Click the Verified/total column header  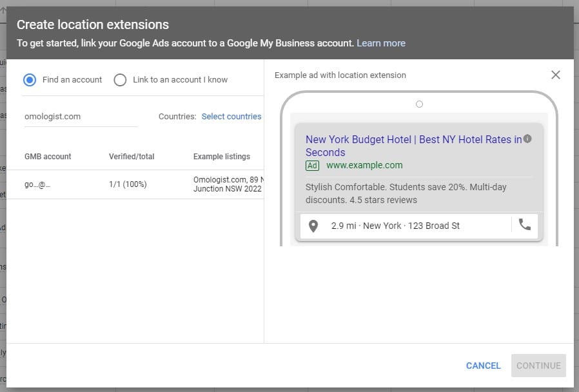132,157
